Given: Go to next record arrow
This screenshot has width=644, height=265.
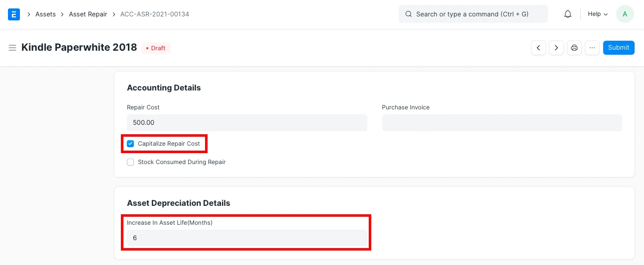Looking at the screenshot, I should pos(556,48).
